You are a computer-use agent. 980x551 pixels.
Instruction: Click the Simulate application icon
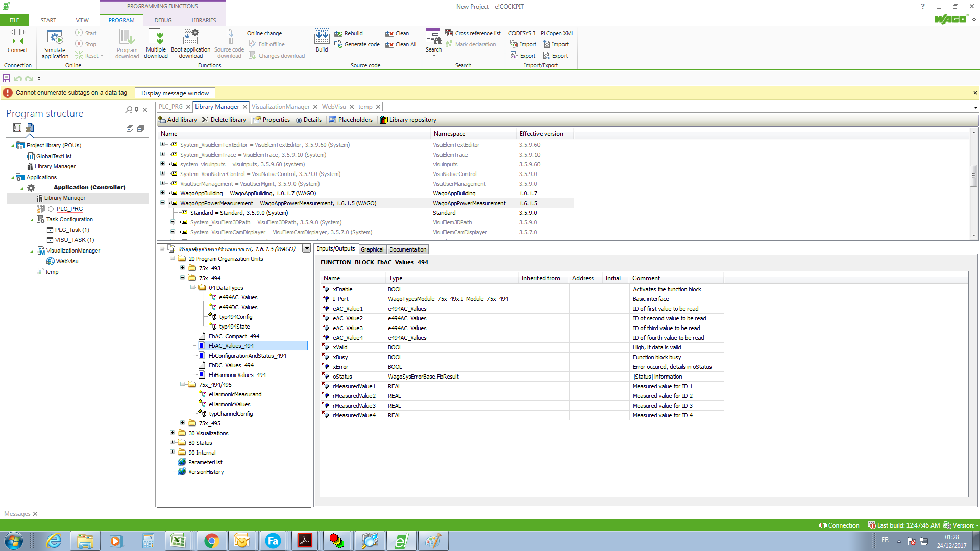point(55,38)
